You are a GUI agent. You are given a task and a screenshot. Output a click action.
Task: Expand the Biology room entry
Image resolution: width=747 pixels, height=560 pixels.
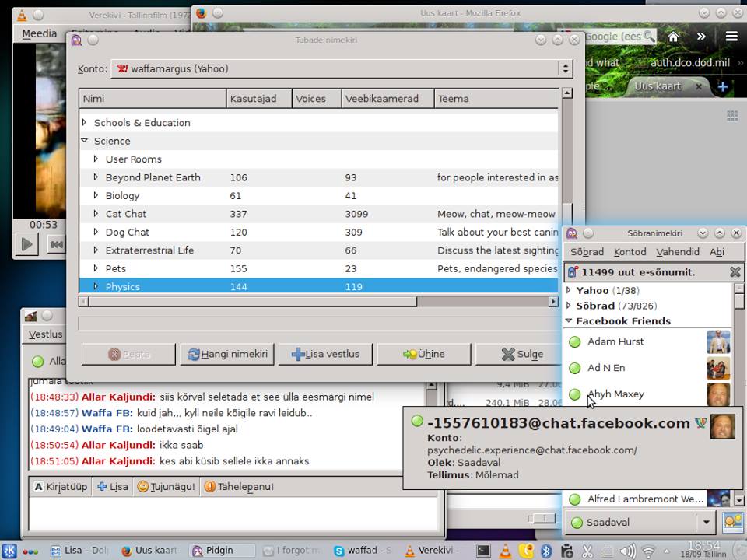96,195
